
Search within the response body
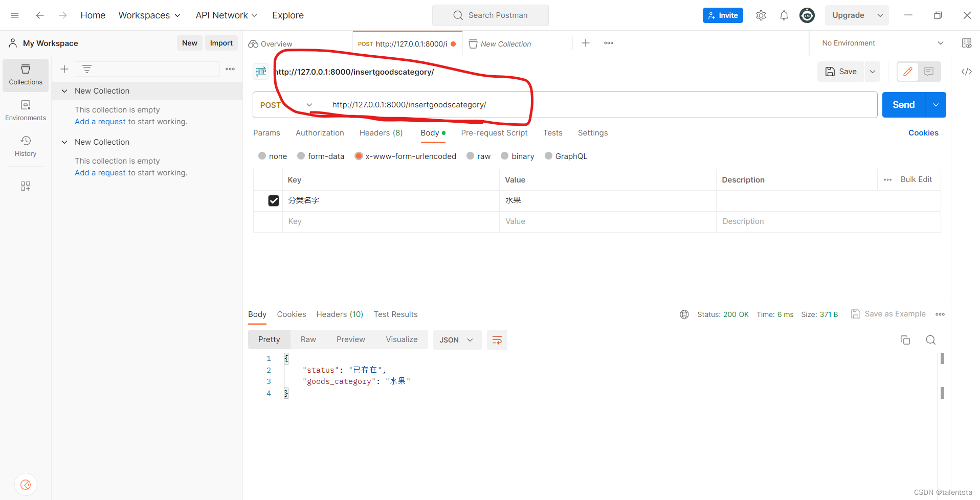(x=930, y=339)
